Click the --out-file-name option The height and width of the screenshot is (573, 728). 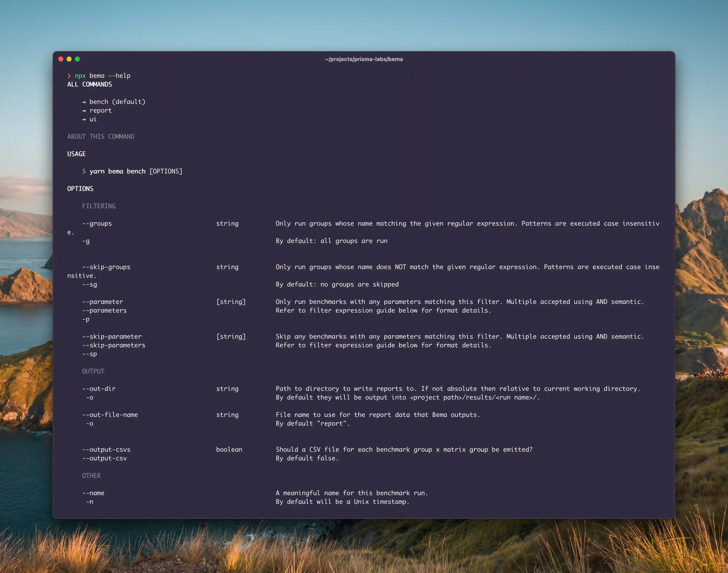(x=110, y=415)
